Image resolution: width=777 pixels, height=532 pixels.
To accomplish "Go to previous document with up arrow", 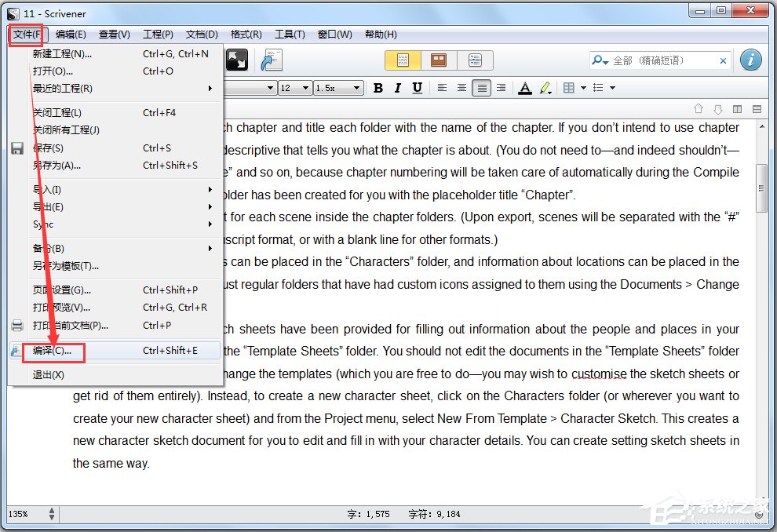I will (699, 108).
